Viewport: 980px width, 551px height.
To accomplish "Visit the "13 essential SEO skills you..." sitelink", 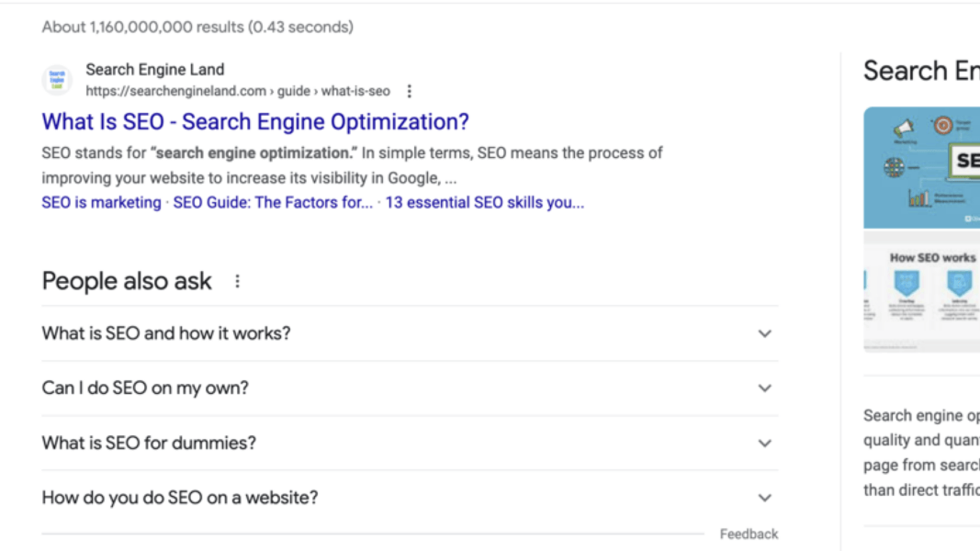I will pyautogui.click(x=484, y=203).
